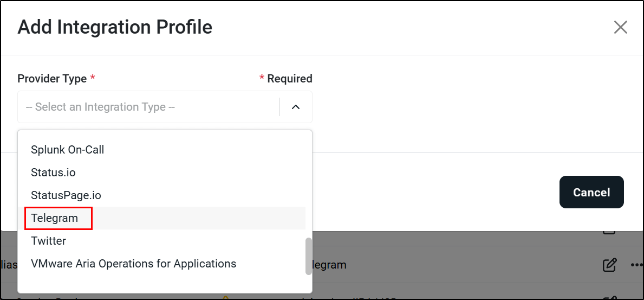644x300 pixels.
Task: Choose the Twitter integration type
Action: click(48, 241)
